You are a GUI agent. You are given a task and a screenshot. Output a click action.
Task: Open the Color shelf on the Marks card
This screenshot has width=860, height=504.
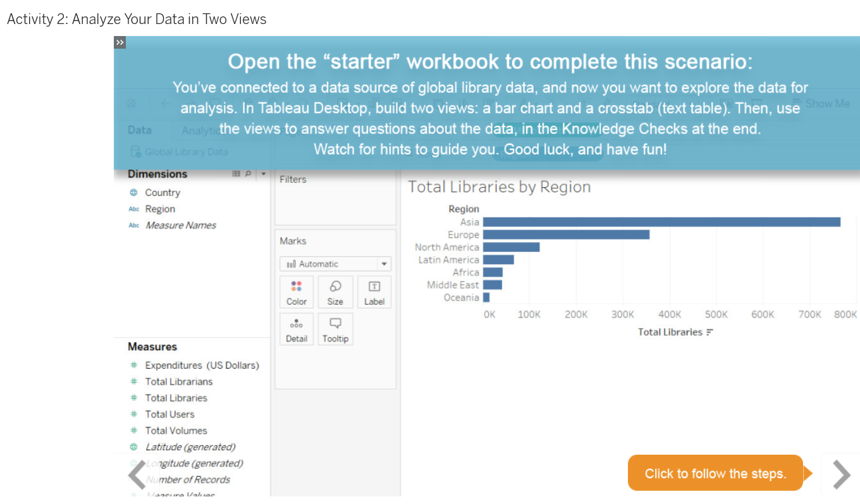point(296,292)
